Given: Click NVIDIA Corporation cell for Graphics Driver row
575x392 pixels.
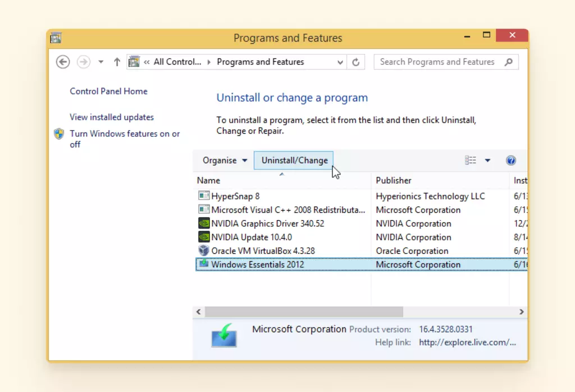Looking at the screenshot, I should click(413, 224).
